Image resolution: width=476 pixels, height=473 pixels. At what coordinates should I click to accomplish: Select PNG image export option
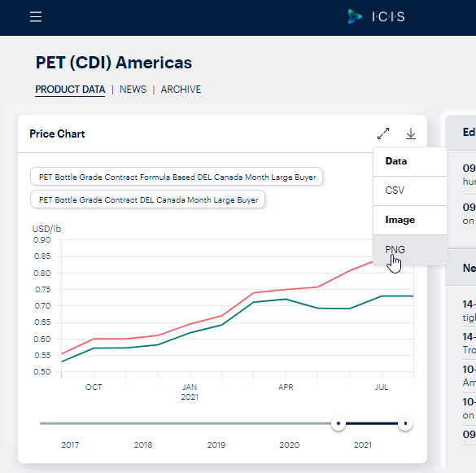(x=410, y=250)
